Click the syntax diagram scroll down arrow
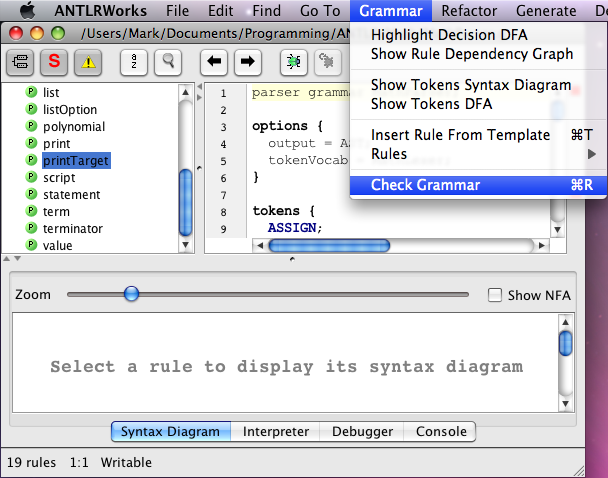The height and width of the screenshot is (478, 608). coord(566,404)
